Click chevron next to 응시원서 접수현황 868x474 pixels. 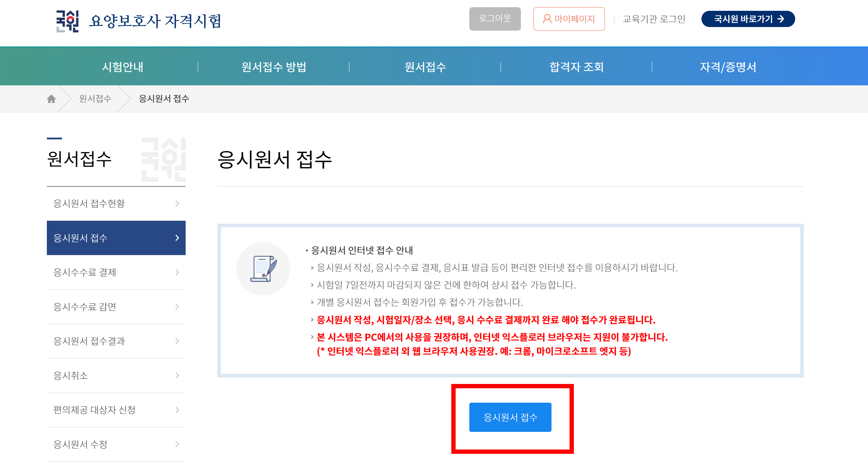tap(177, 204)
